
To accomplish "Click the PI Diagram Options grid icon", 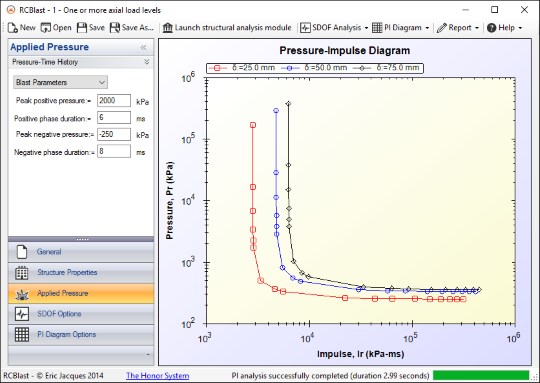I will pyautogui.click(x=22, y=334).
